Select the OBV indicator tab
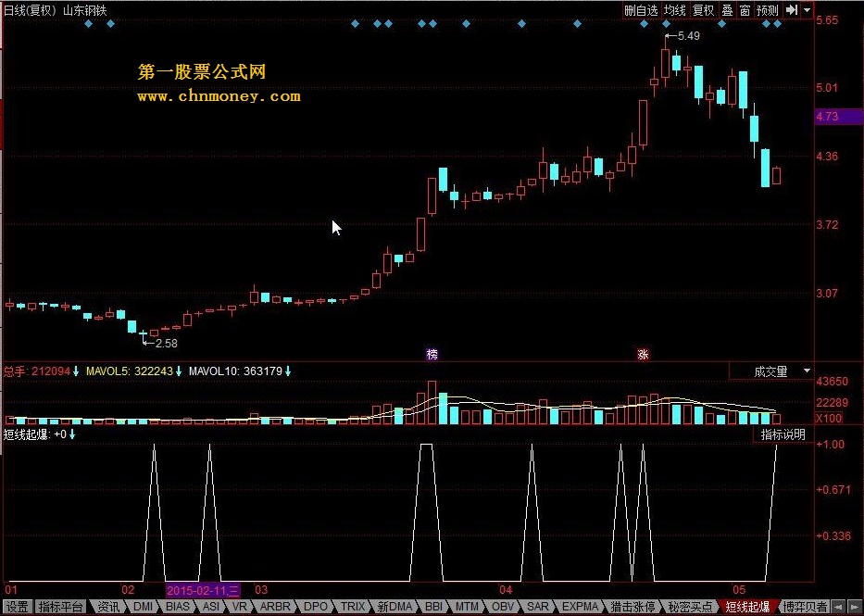Viewport: 864px width, 616px height. (503, 607)
